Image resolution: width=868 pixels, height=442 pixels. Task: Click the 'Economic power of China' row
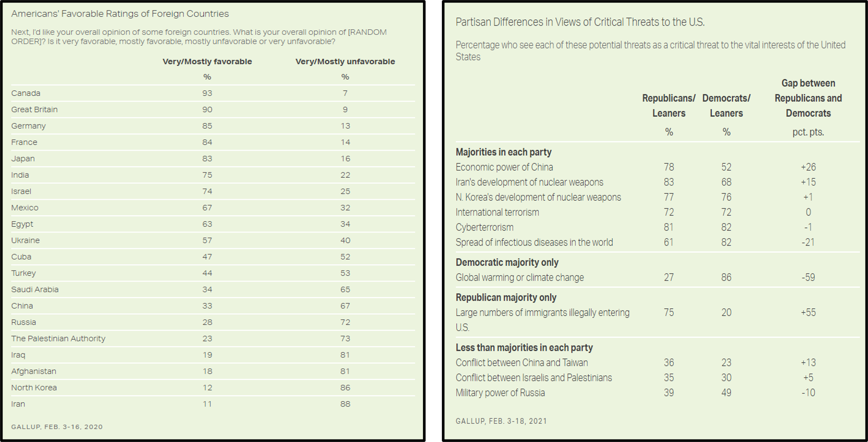coord(504,167)
